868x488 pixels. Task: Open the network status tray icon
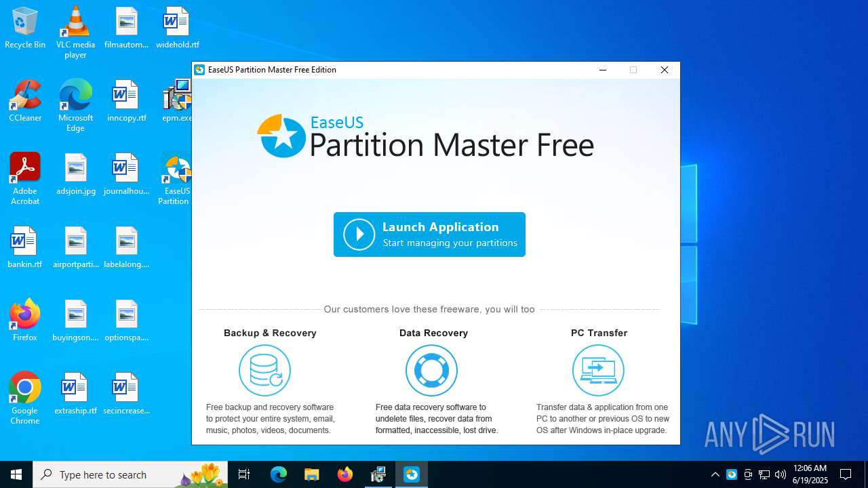pos(764,474)
